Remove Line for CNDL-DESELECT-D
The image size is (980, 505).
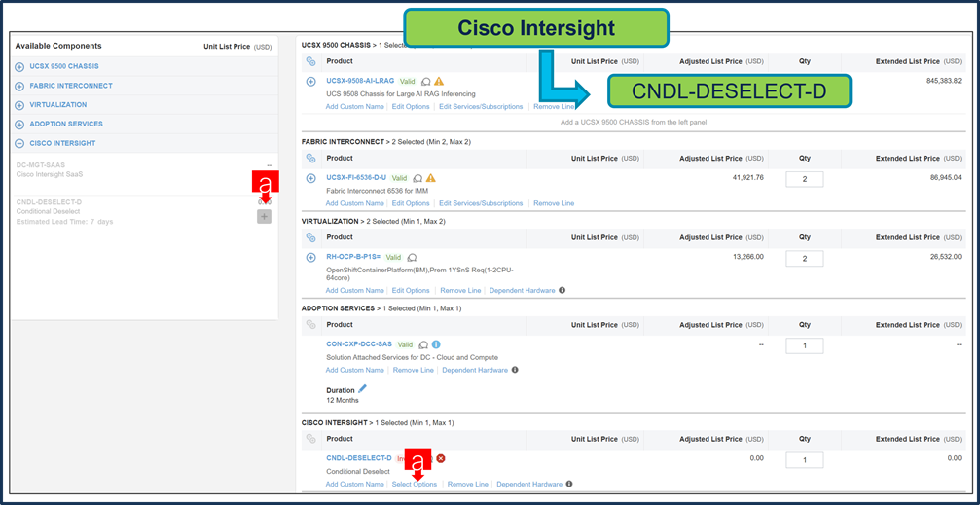coord(467,485)
